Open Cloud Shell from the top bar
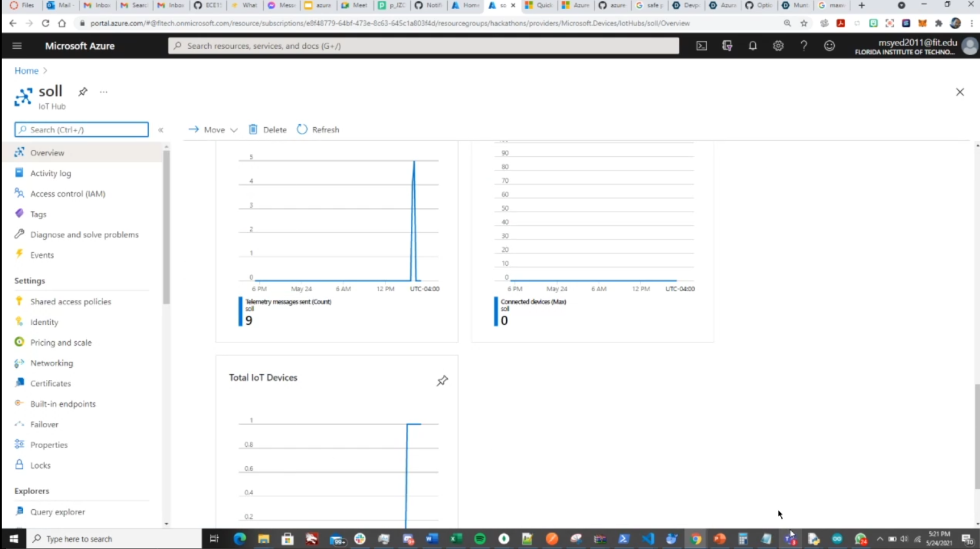Image resolution: width=980 pixels, height=549 pixels. pos(702,46)
